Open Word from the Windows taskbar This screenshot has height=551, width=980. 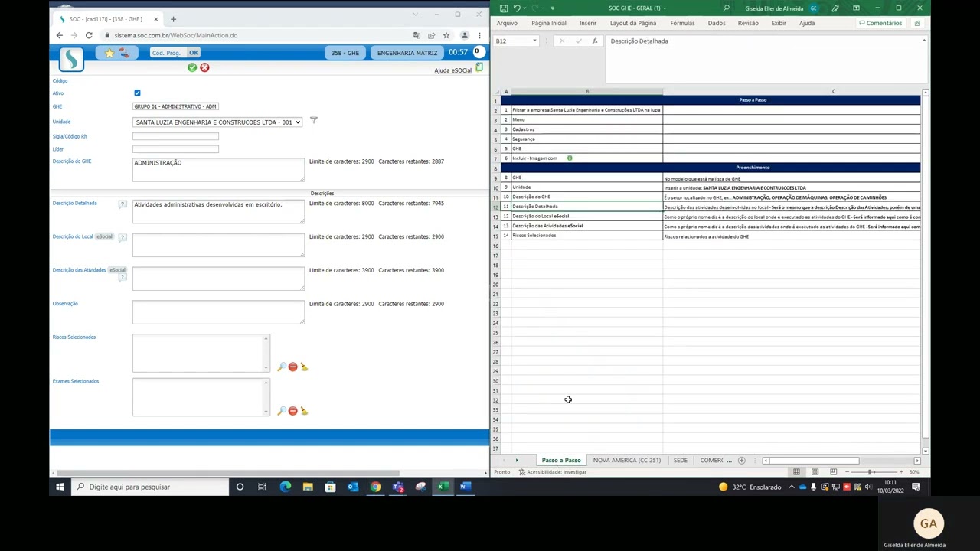click(x=465, y=487)
